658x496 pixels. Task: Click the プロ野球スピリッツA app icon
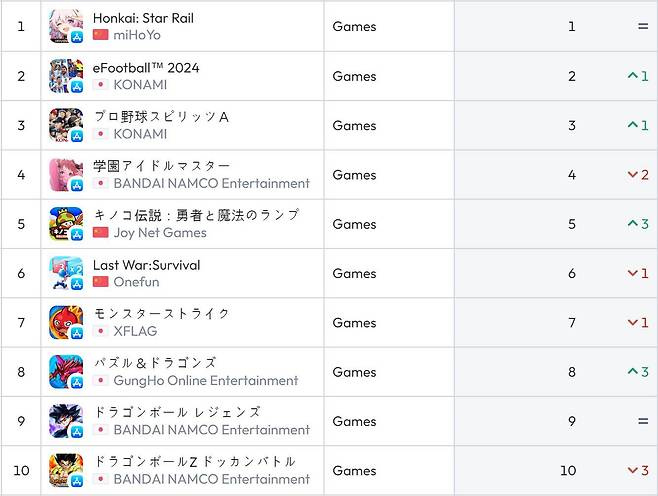[x=66, y=125]
